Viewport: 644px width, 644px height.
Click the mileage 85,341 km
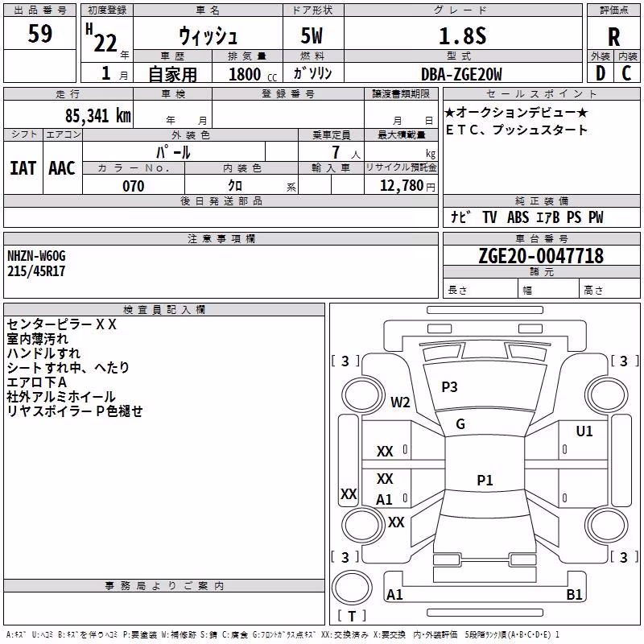(x=97, y=116)
